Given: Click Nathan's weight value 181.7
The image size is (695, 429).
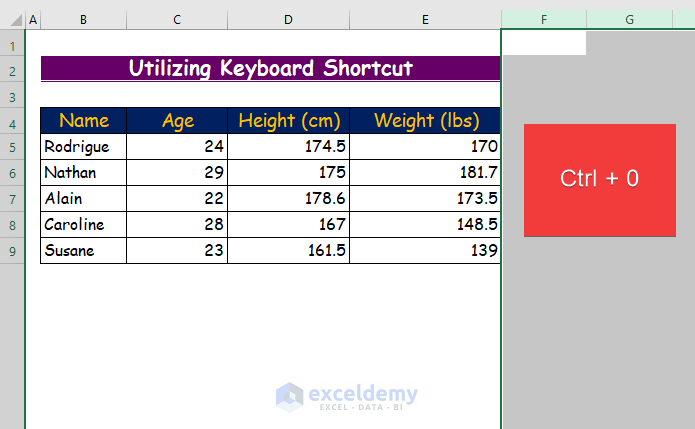Looking at the screenshot, I should (x=424, y=173).
